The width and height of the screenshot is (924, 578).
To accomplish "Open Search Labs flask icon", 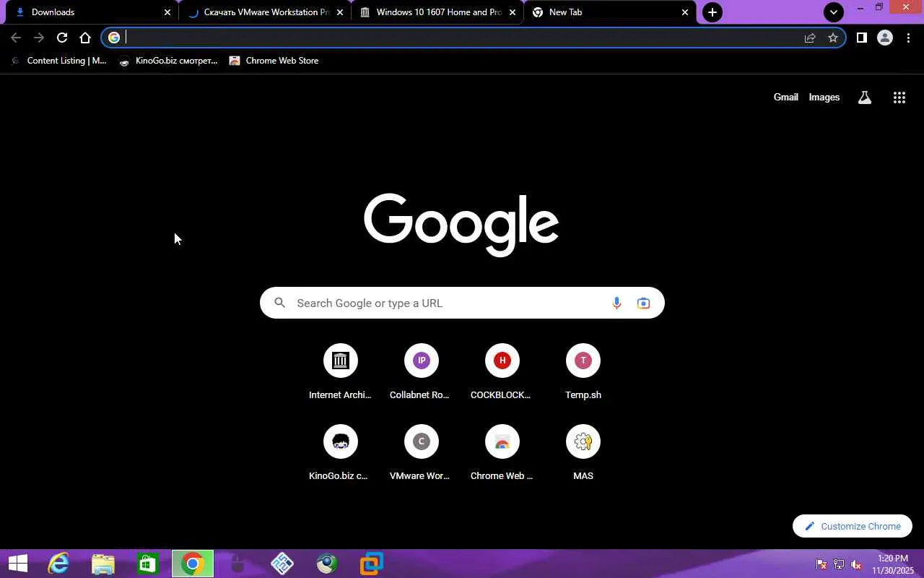I will pyautogui.click(x=864, y=98).
